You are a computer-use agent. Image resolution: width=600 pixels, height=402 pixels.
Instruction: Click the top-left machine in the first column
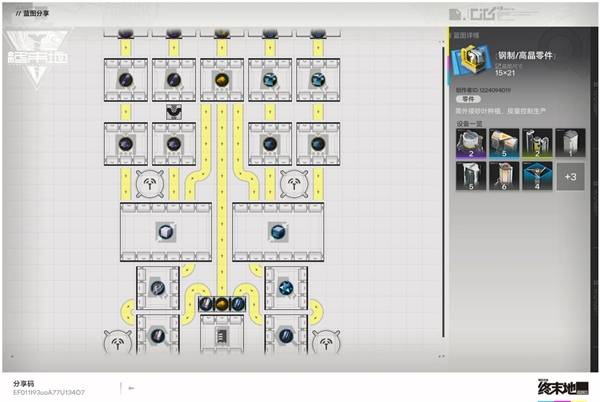pyautogui.click(x=127, y=77)
